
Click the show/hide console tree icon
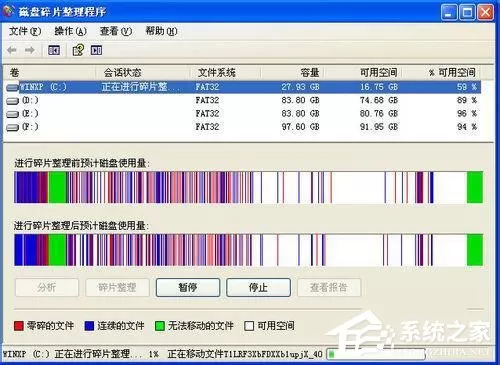pyautogui.click(x=54, y=50)
